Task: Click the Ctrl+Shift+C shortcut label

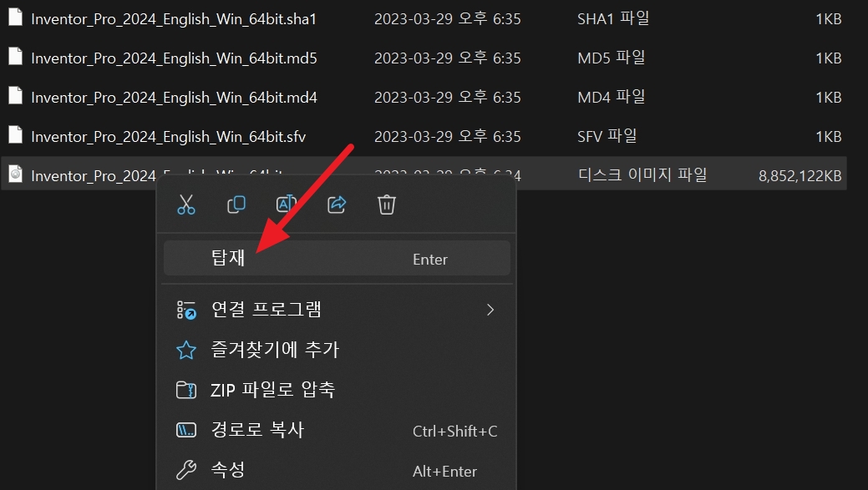Action: point(455,432)
